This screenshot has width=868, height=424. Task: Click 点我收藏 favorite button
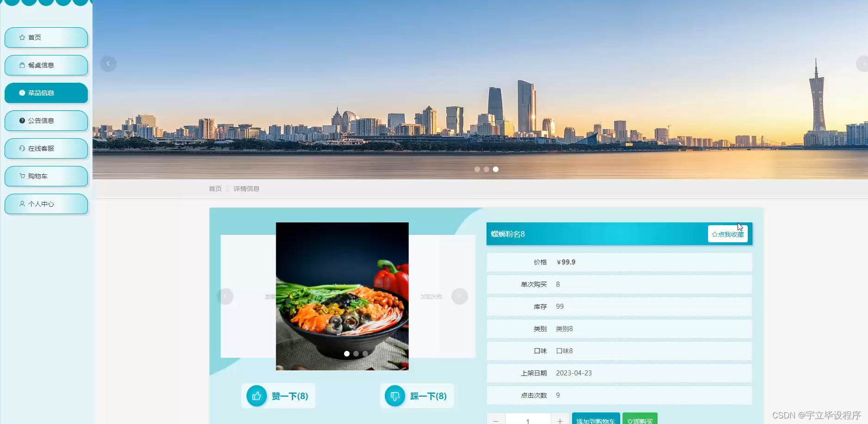728,234
